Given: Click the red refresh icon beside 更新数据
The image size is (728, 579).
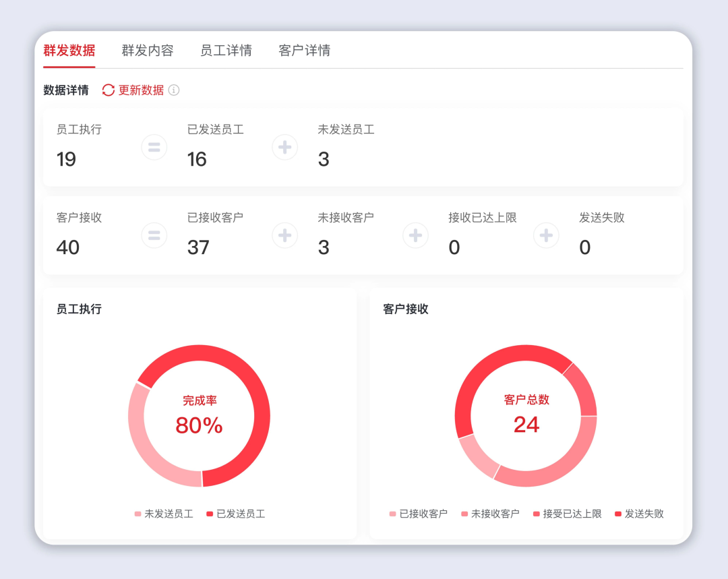Looking at the screenshot, I should [x=109, y=90].
